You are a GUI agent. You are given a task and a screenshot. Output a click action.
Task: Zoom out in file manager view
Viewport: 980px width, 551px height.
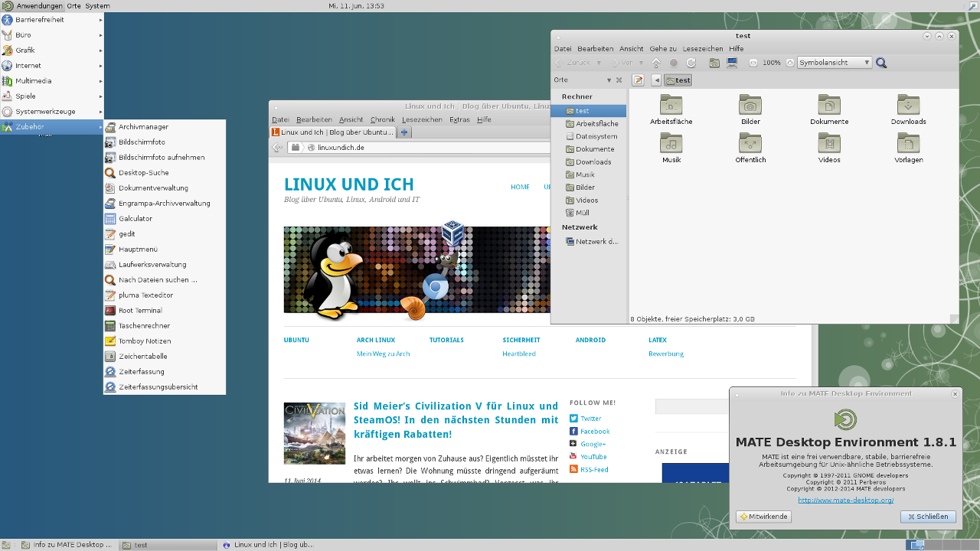(753, 63)
